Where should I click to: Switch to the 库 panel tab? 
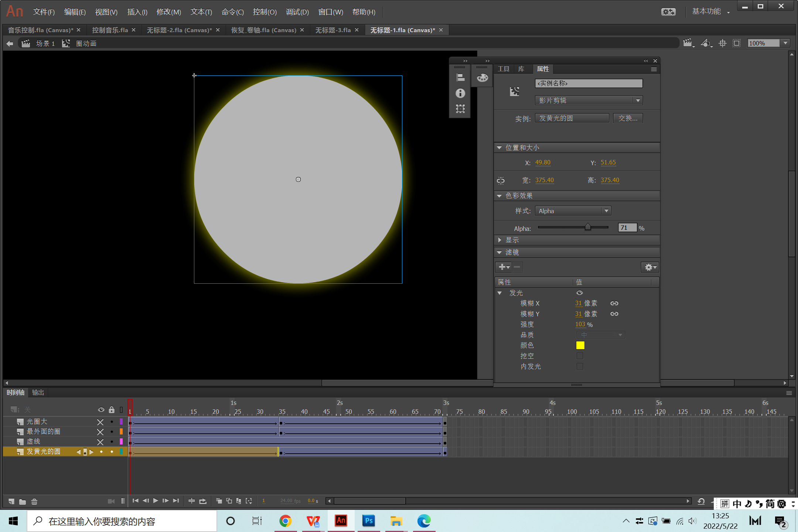[x=521, y=69]
